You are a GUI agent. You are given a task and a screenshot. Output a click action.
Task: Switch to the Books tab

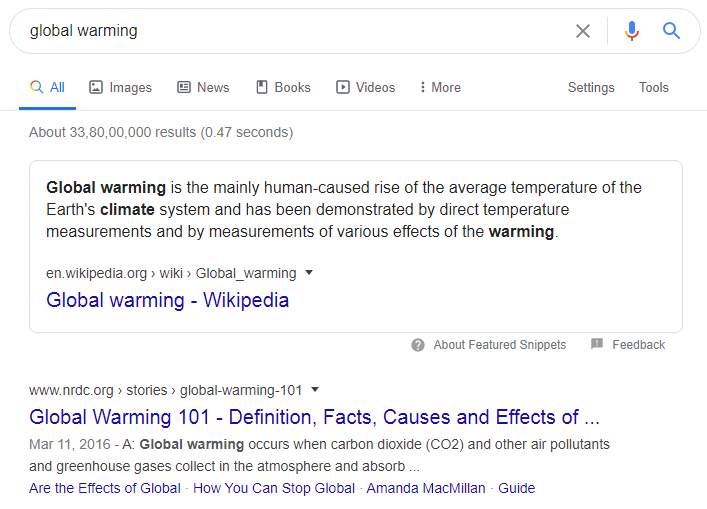[283, 87]
